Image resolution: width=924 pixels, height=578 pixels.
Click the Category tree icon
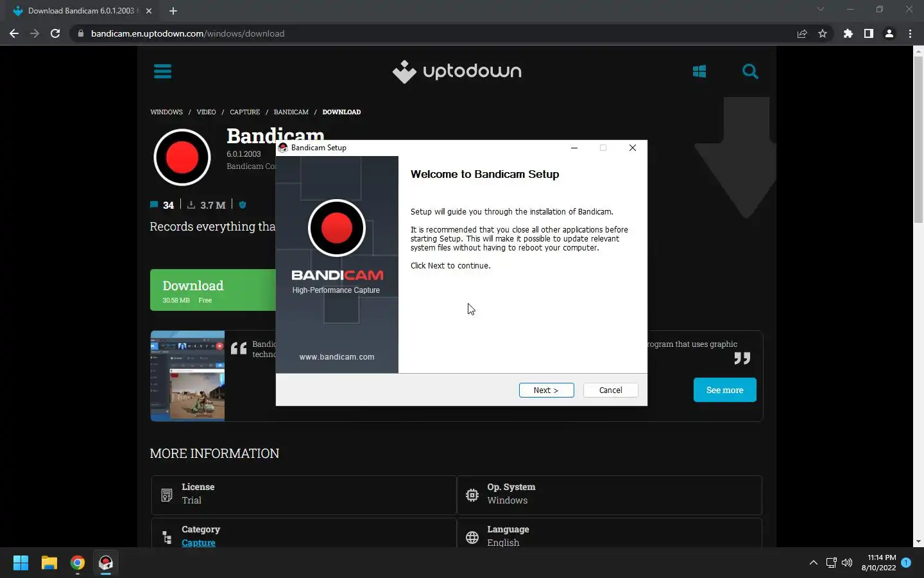[x=167, y=538]
